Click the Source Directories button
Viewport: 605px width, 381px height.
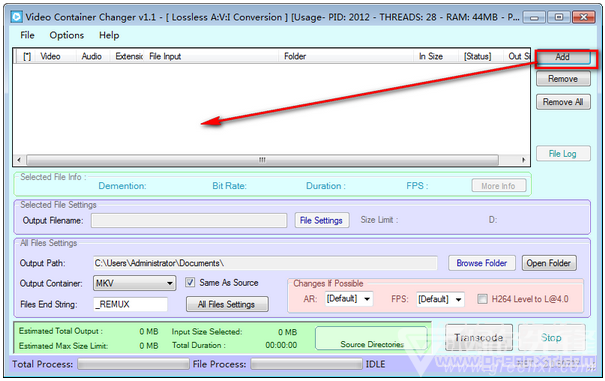point(372,339)
